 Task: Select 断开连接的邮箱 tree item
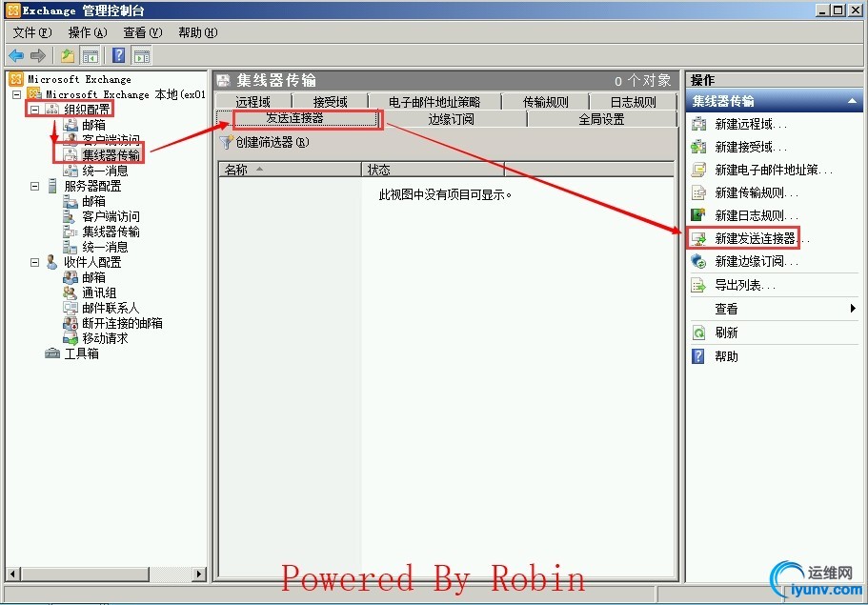pyautogui.click(x=122, y=323)
